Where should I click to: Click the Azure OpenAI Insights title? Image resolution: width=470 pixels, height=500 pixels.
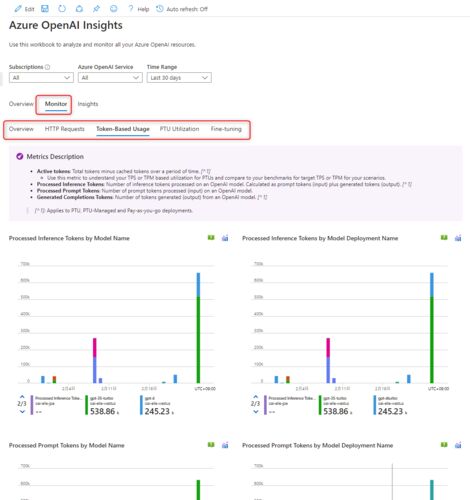tap(66, 25)
